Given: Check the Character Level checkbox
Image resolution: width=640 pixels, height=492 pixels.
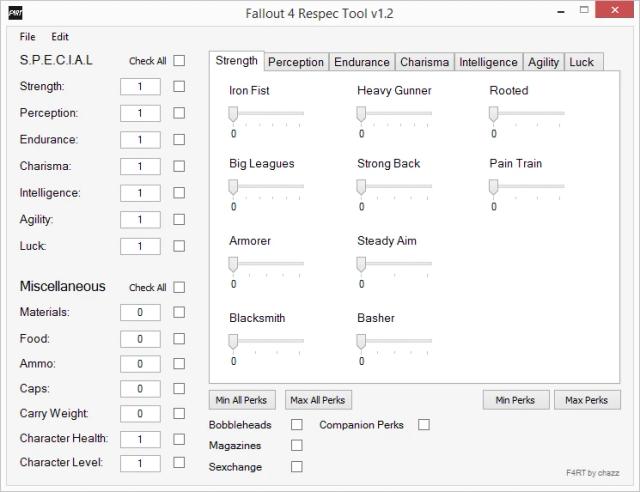Looking at the screenshot, I should click(179, 462).
